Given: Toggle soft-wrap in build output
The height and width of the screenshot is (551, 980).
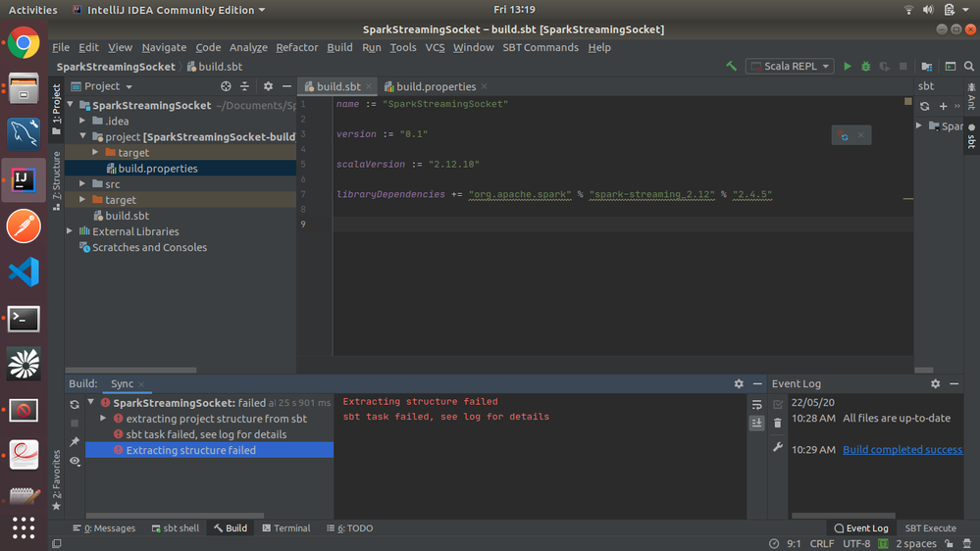Looking at the screenshot, I should click(x=757, y=404).
